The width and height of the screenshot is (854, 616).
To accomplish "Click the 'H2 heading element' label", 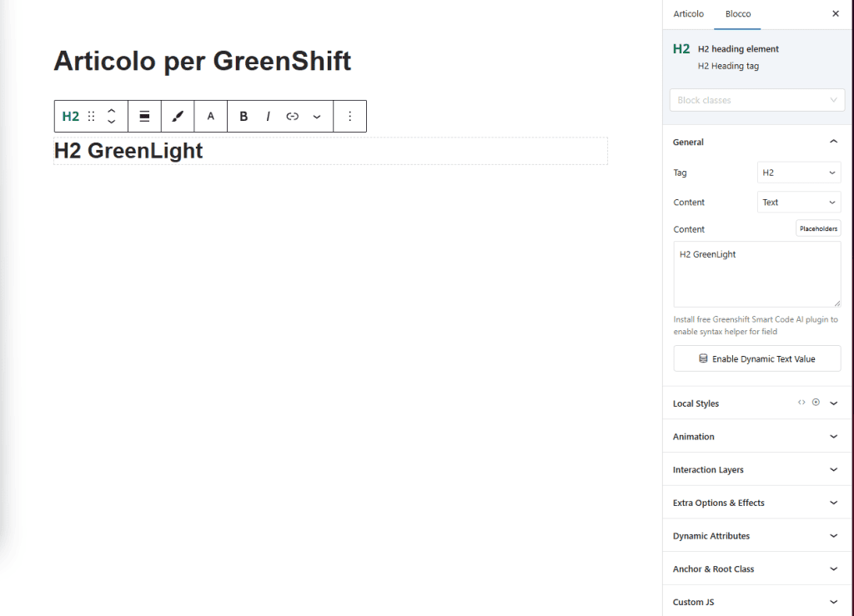I will point(738,49).
